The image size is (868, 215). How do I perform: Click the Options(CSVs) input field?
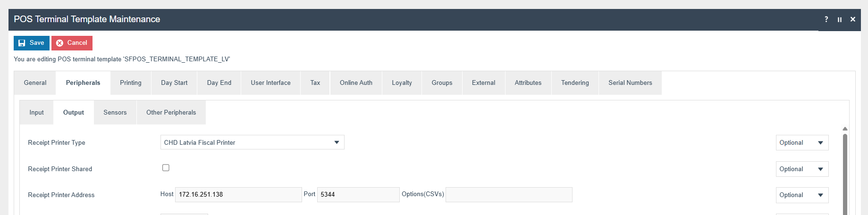[508, 195]
